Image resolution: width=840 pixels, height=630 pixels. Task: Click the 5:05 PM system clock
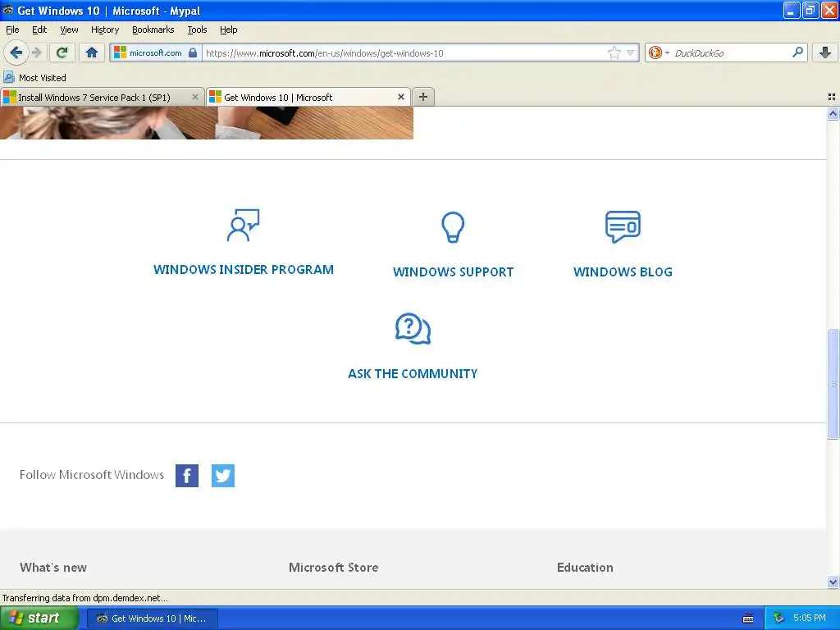pyautogui.click(x=810, y=619)
